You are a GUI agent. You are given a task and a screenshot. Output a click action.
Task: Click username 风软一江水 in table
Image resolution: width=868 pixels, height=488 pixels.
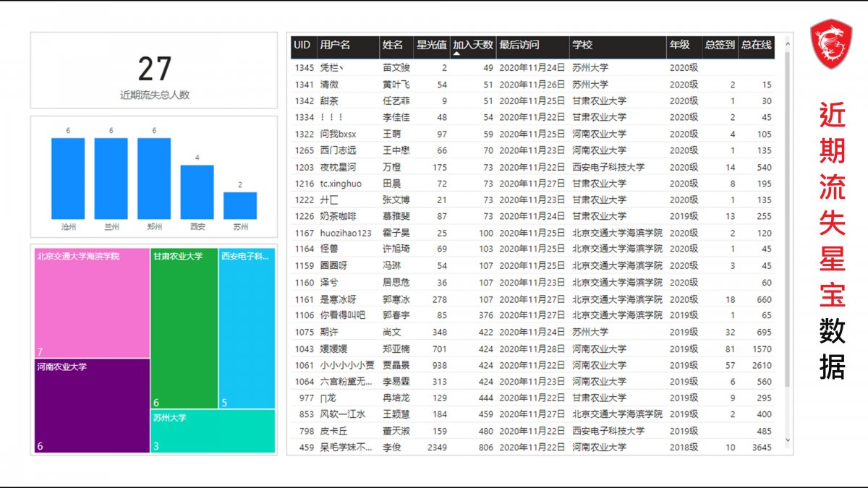click(x=343, y=414)
